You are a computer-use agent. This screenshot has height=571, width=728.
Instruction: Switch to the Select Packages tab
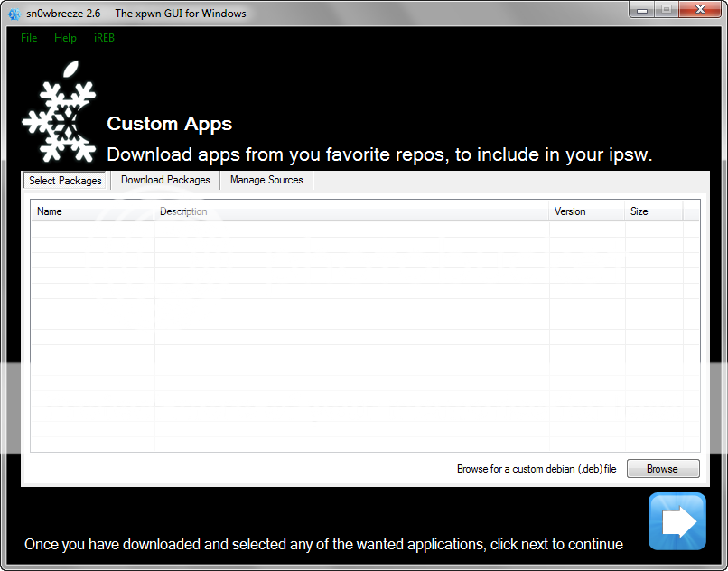(65, 181)
